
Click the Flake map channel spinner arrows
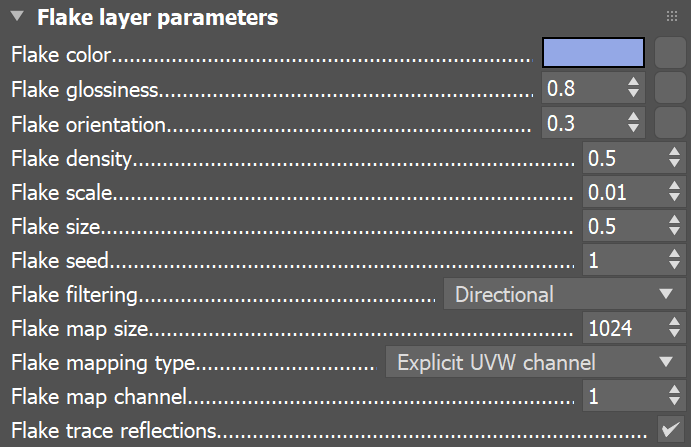[x=672, y=396]
